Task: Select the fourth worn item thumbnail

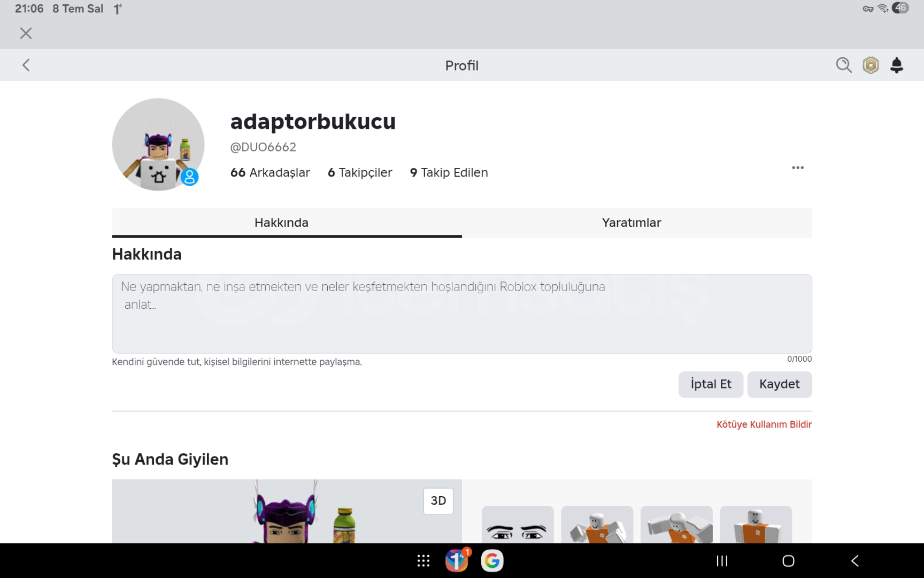Action: (756, 524)
